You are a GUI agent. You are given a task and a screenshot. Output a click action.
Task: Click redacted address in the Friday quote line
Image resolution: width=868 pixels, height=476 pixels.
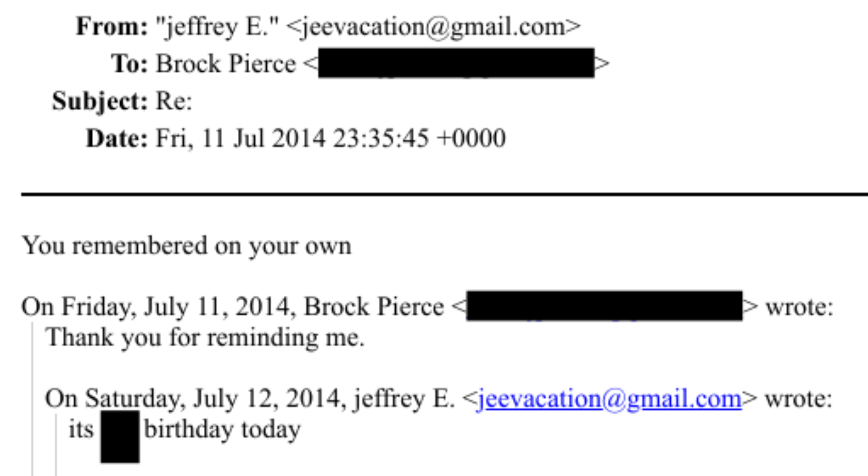pyautogui.click(x=604, y=306)
